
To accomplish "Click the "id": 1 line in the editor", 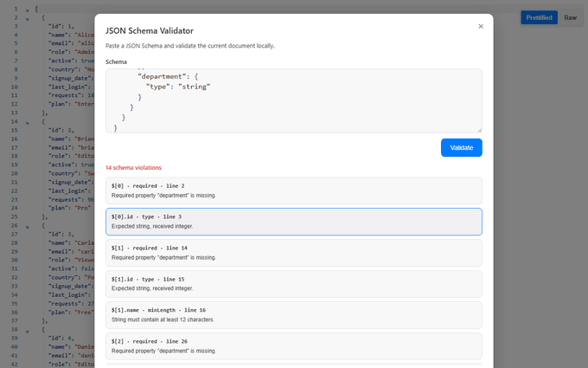I will coord(61,26).
